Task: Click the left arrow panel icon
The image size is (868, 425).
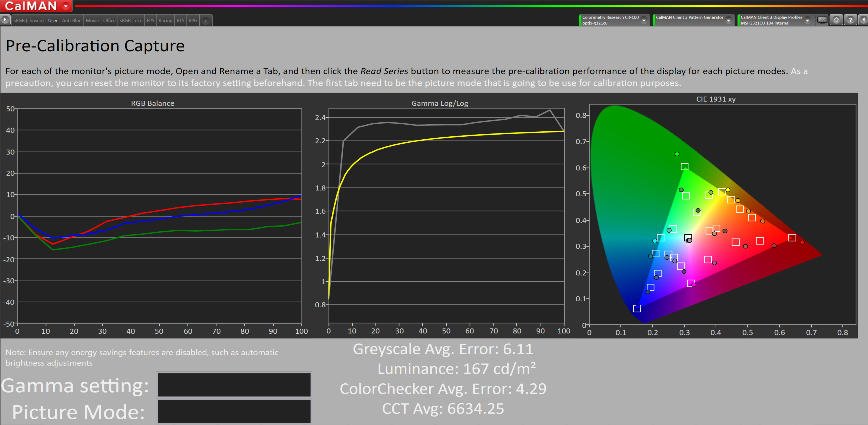Action: (863, 20)
